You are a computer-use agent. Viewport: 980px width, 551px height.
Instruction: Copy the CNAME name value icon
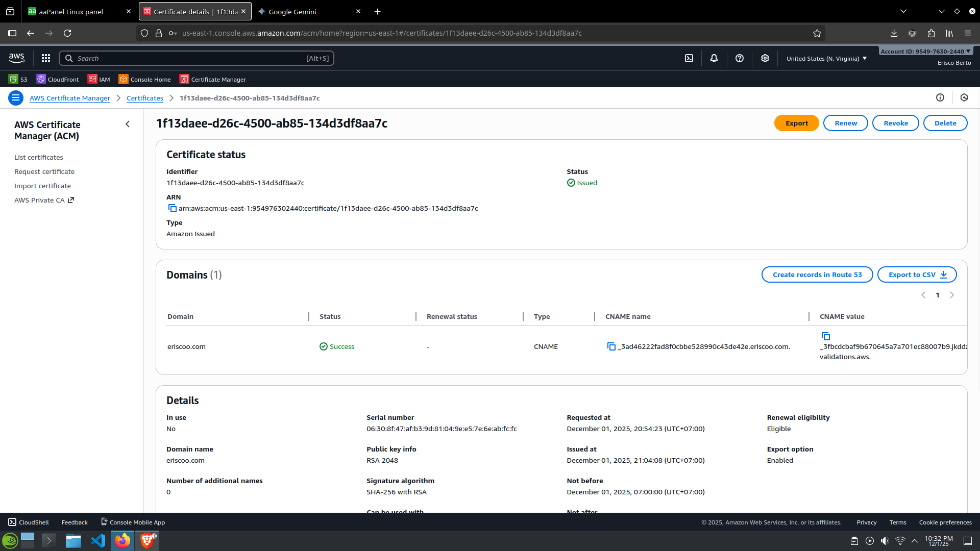point(611,347)
